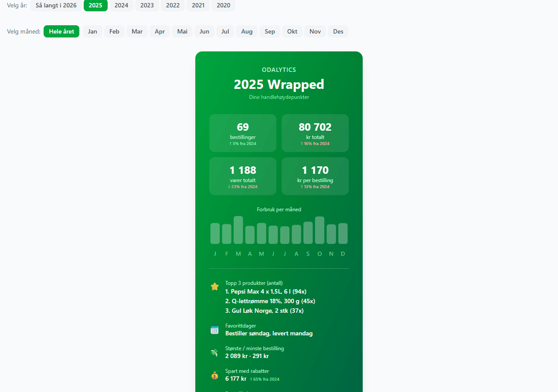Click the 69 bestillinger stat card
Image resolution: width=558 pixels, height=392 pixels.
pyautogui.click(x=243, y=133)
